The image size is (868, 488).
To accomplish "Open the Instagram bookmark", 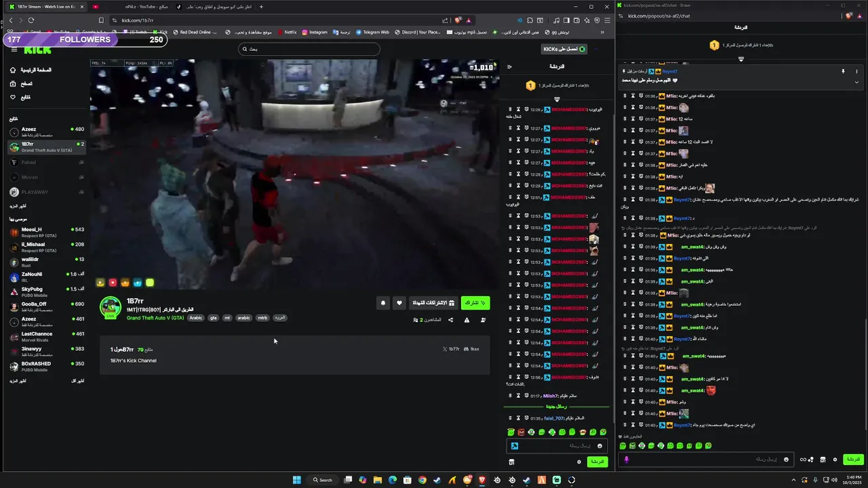I will (x=315, y=32).
